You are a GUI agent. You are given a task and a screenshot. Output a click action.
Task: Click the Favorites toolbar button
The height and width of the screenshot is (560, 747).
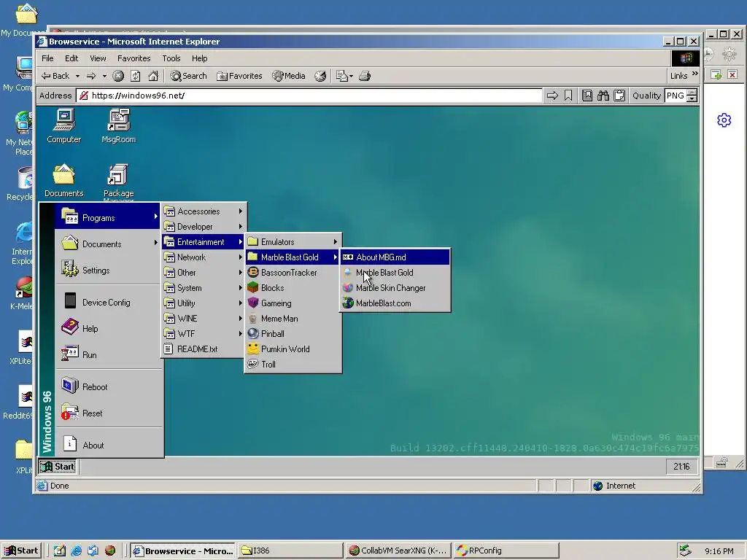pyautogui.click(x=239, y=76)
